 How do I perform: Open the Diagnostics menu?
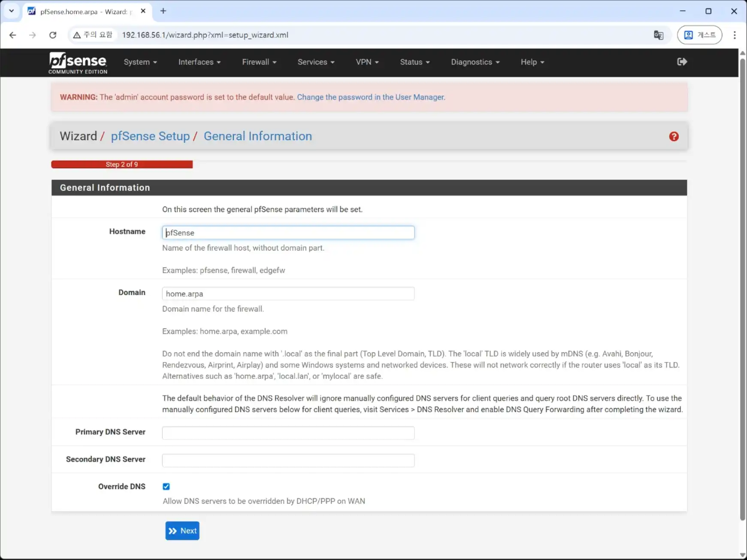(475, 62)
